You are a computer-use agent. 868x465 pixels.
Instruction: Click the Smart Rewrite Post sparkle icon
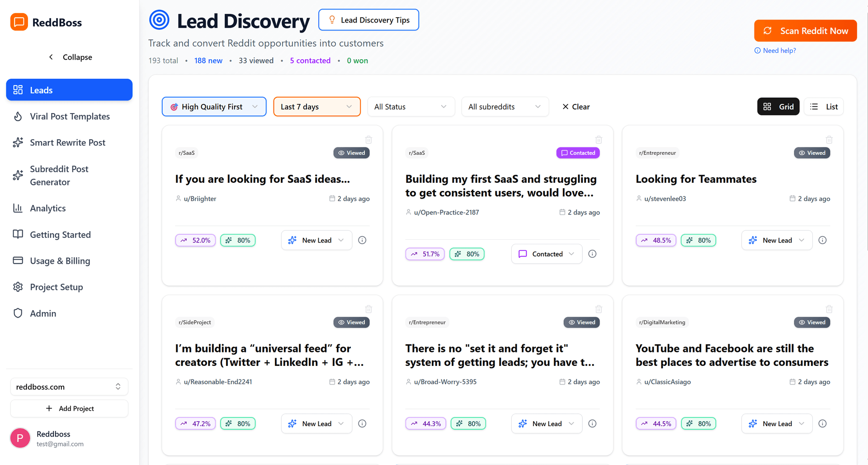[x=18, y=142]
